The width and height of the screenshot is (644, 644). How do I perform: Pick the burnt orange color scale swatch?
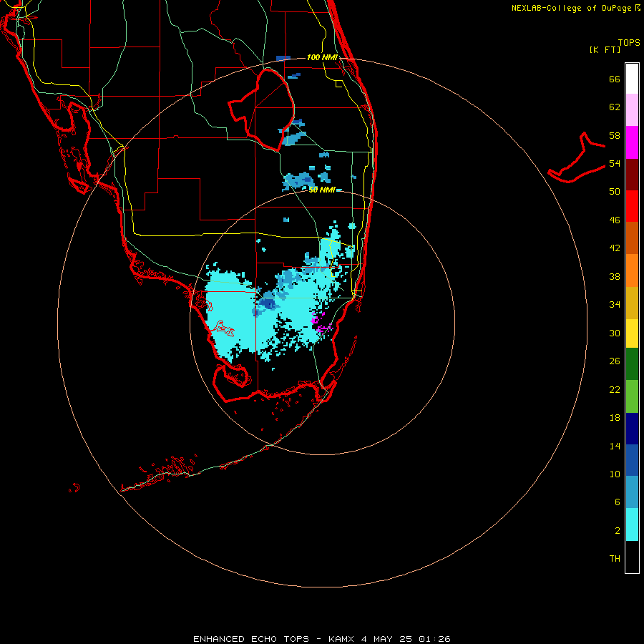coord(632,238)
